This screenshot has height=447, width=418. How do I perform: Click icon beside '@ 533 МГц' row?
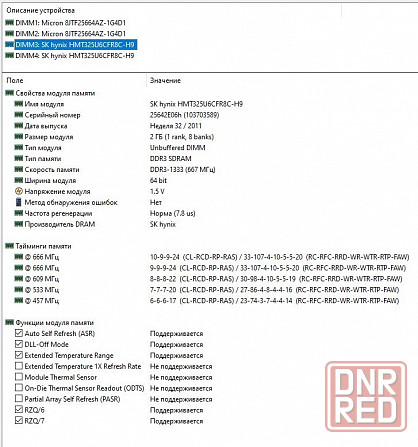[x=19, y=289]
